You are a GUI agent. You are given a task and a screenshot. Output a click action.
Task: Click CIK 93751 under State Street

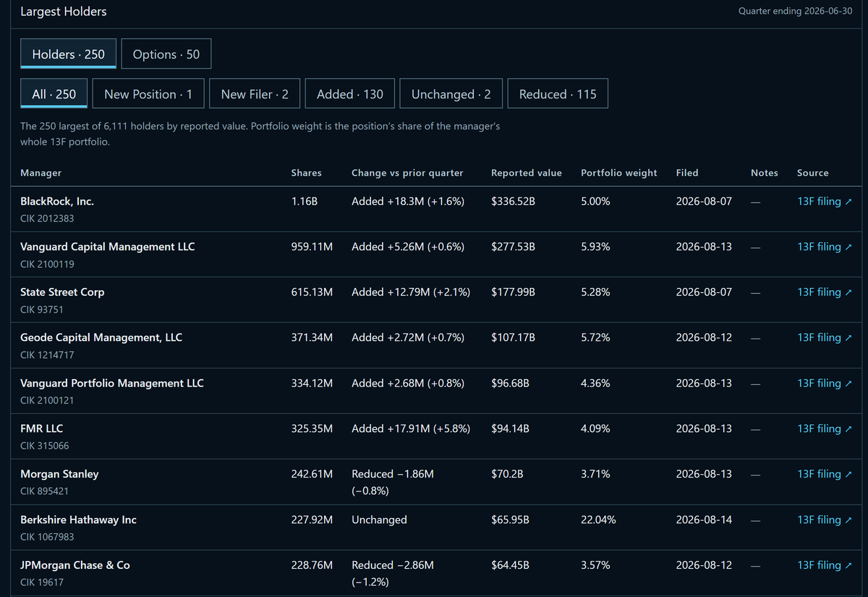[41, 310]
